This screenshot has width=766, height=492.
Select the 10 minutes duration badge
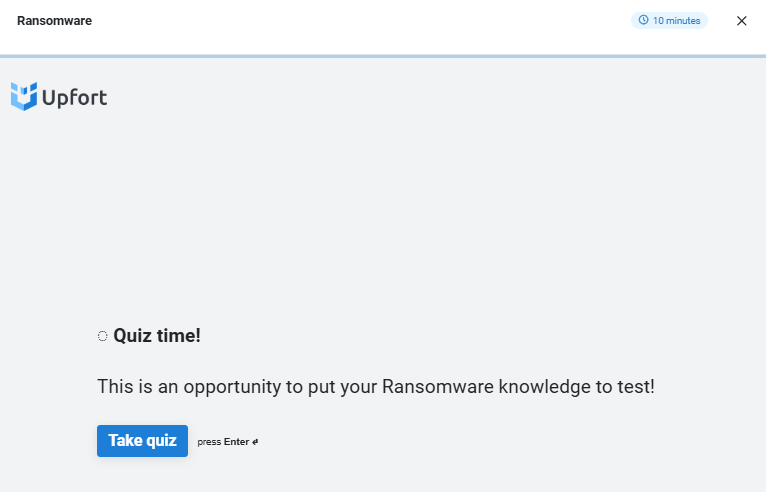[x=669, y=21]
